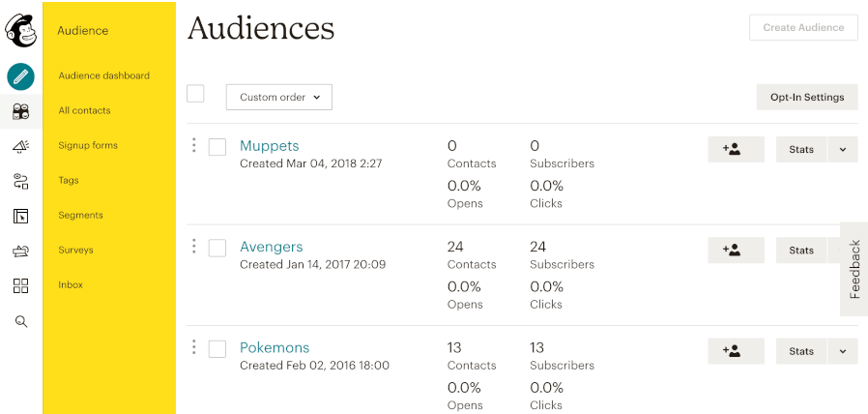
Task: Open the Audience icon in left rail
Action: [x=21, y=111]
